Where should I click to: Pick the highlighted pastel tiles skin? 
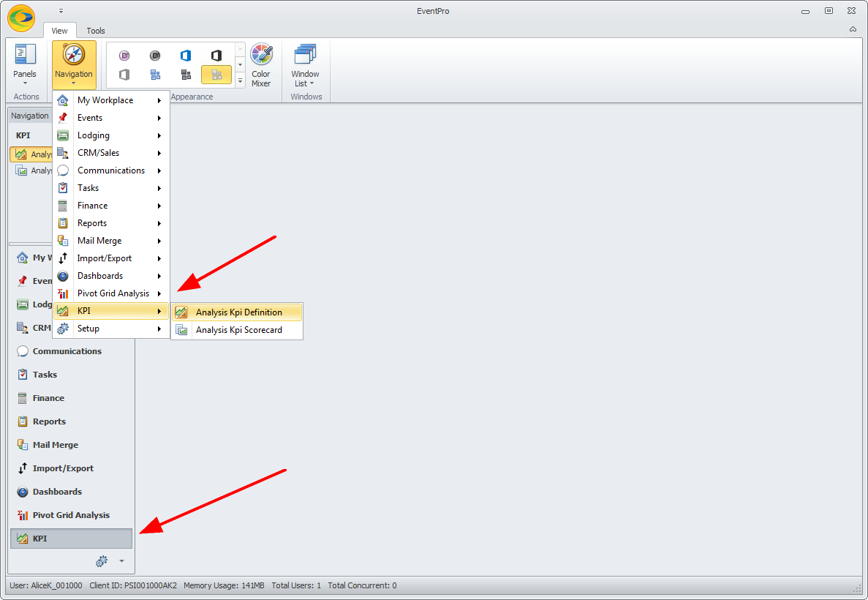(216, 74)
